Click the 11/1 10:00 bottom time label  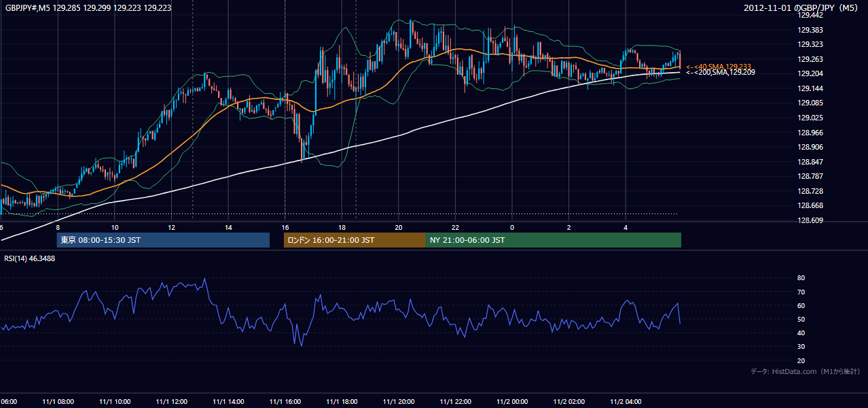coord(114,402)
